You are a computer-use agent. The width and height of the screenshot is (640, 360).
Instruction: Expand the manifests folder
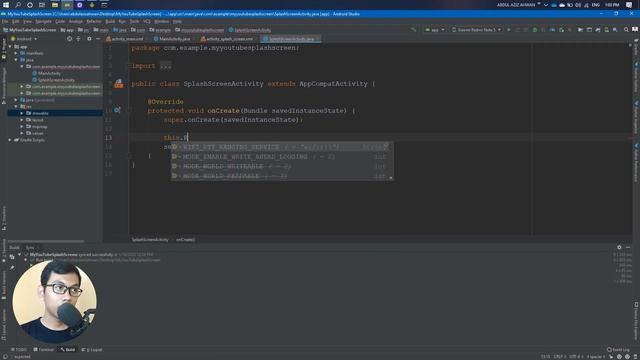(16, 53)
